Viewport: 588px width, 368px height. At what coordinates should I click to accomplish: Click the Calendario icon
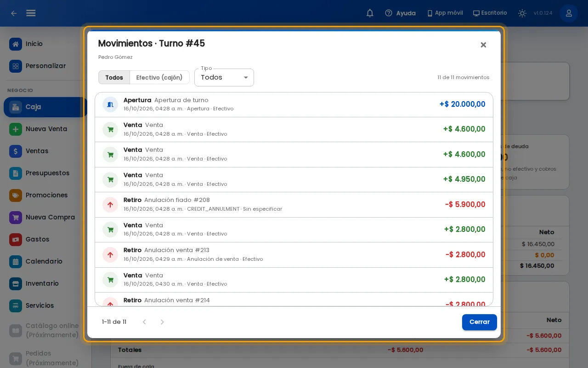point(16,261)
